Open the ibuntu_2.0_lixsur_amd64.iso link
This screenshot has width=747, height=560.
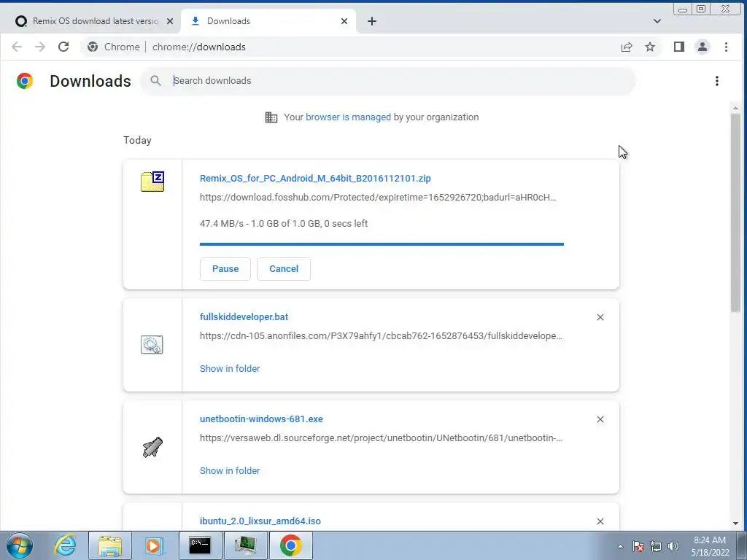pyautogui.click(x=260, y=521)
